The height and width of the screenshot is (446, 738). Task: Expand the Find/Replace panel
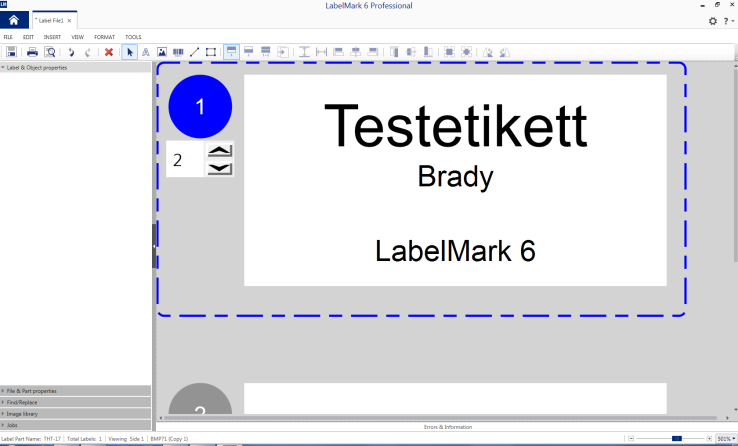(x=75, y=402)
